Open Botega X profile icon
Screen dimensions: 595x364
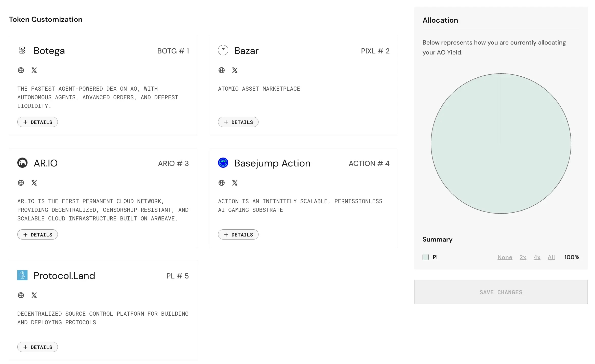tap(34, 70)
